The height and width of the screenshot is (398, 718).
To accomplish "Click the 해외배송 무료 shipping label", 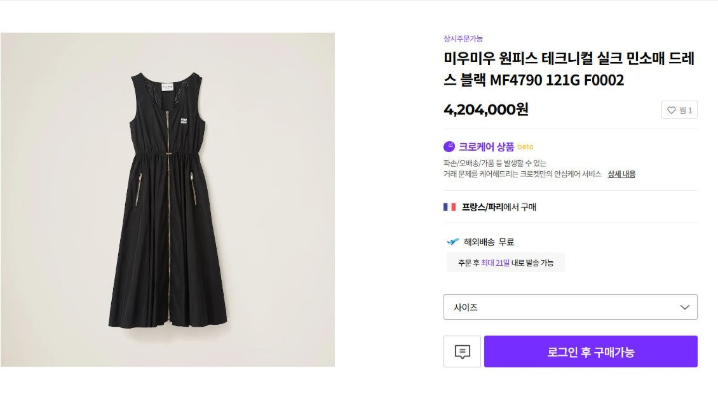I will pyautogui.click(x=489, y=242).
